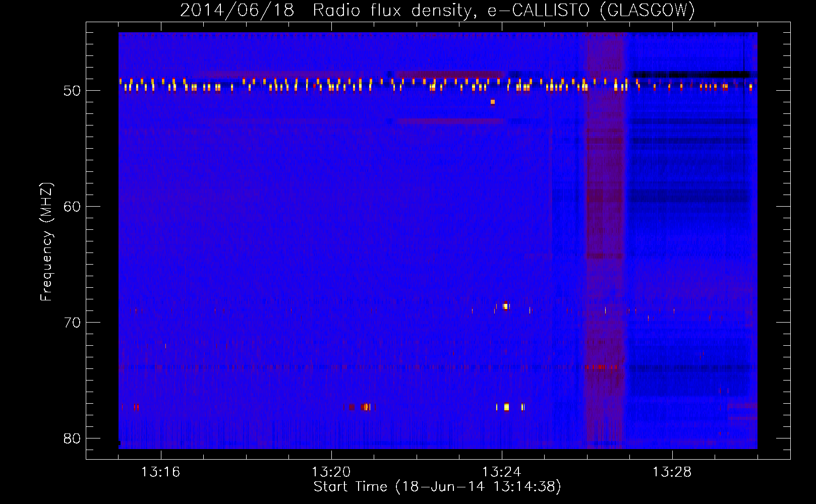Click the 80 frequency tick label
This screenshot has height=504, width=816.
(72, 438)
